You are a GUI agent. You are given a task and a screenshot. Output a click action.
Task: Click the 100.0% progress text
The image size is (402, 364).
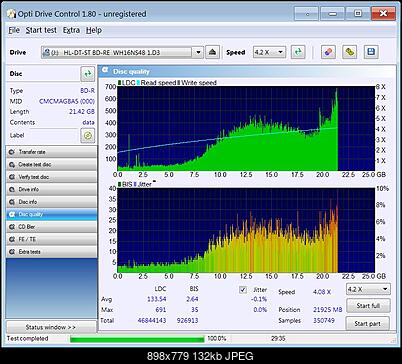tap(217, 338)
